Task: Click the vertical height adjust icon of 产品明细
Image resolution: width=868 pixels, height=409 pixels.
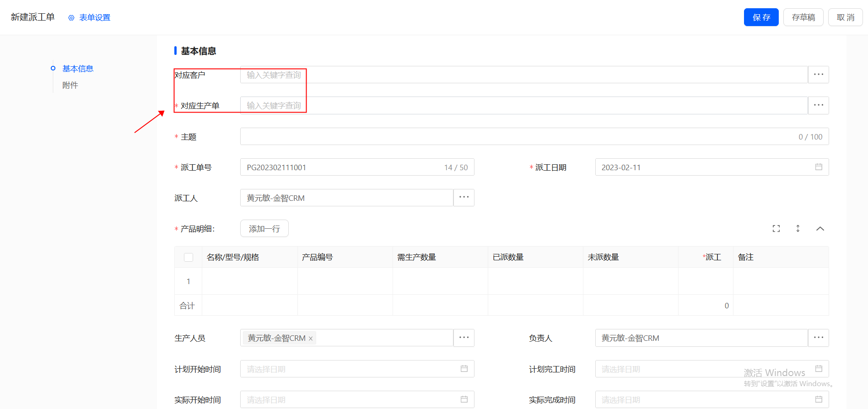Action: (798, 228)
